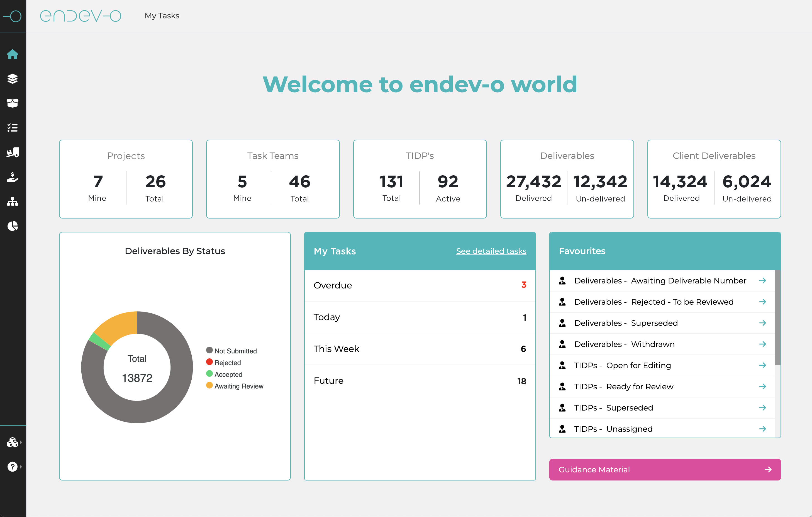Open the Guidance Material button
Viewport: 812px width, 517px height.
tap(664, 469)
